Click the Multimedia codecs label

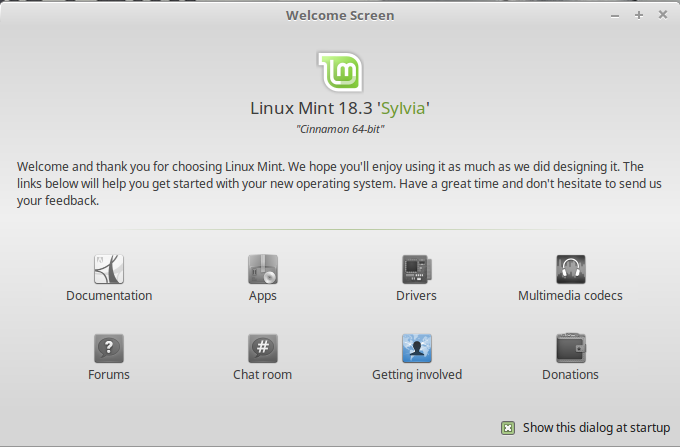tap(570, 296)
